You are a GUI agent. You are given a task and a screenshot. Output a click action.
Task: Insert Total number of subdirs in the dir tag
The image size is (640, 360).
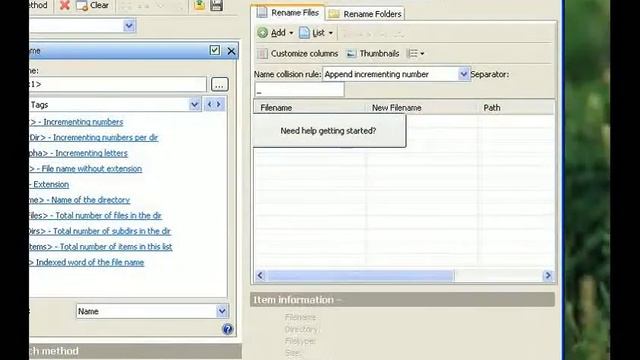tap(100, 231)
